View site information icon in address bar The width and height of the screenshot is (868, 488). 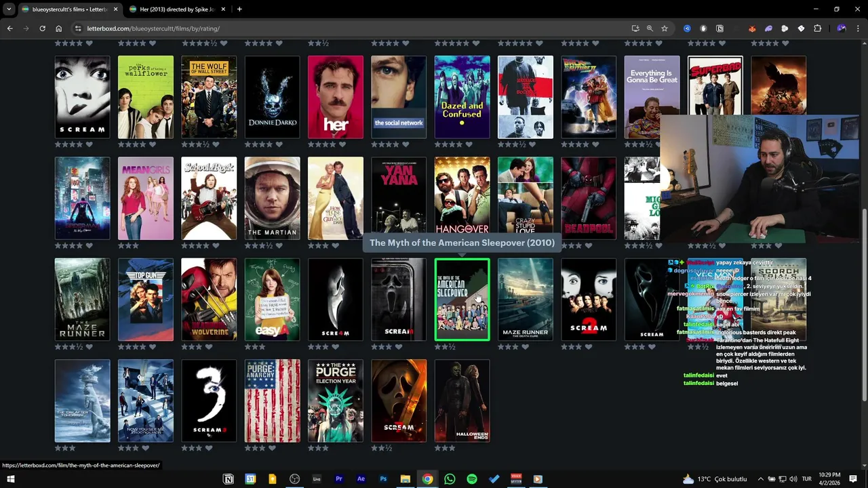pyautogui.click(x=78, y=28)
